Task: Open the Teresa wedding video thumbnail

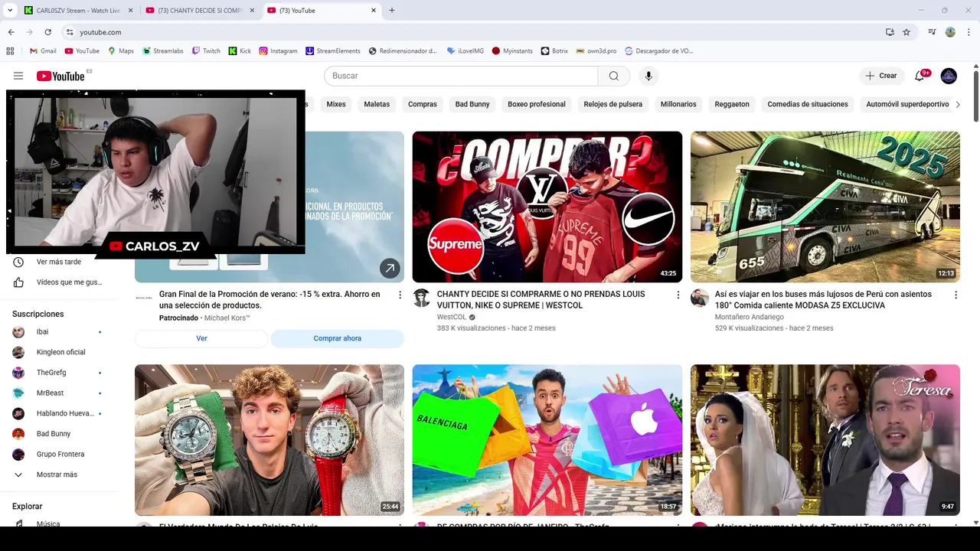Action: [x=825, y=439]
